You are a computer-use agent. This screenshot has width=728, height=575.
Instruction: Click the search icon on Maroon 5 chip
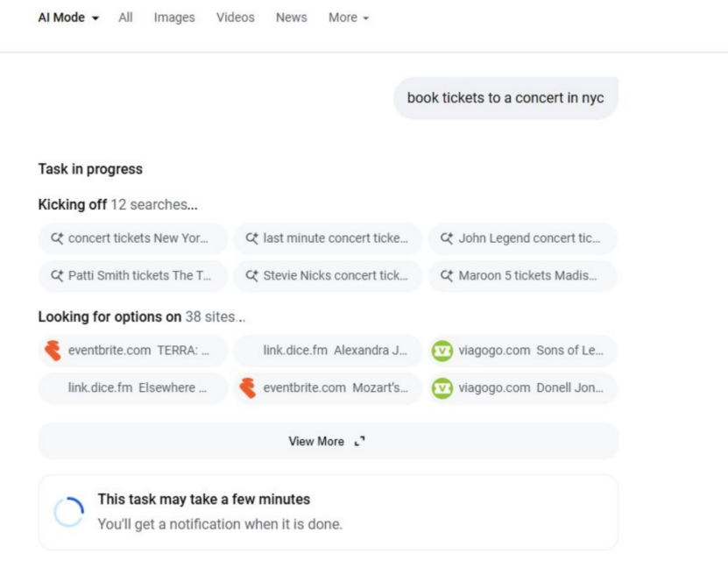pos(447,276)
